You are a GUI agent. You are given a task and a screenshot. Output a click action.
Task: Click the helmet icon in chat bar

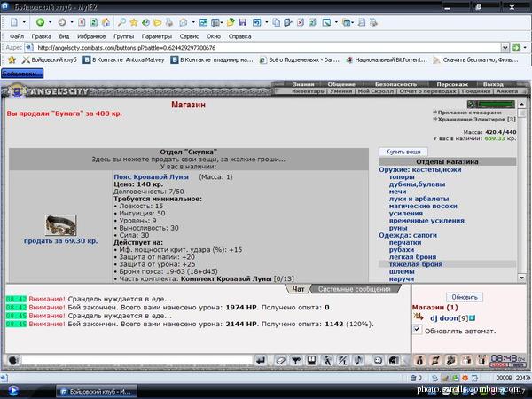point(393,360)
